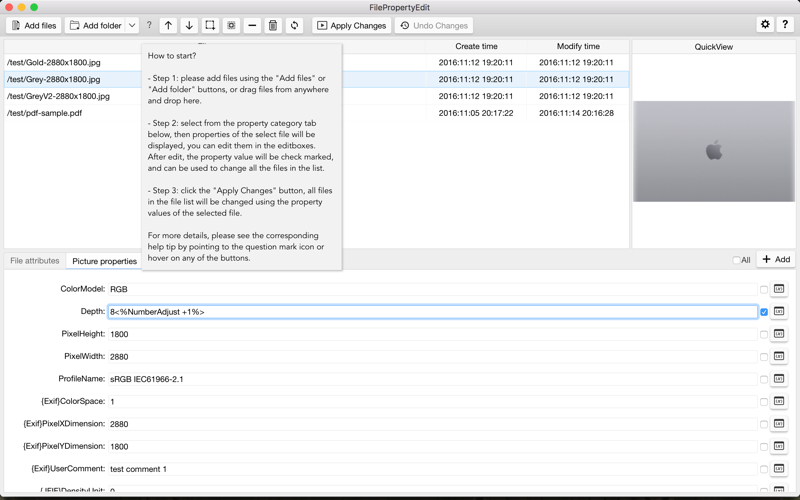Open {Exif}ColorSpace row macro icon button
800x500 pixels.
(779, 401)
